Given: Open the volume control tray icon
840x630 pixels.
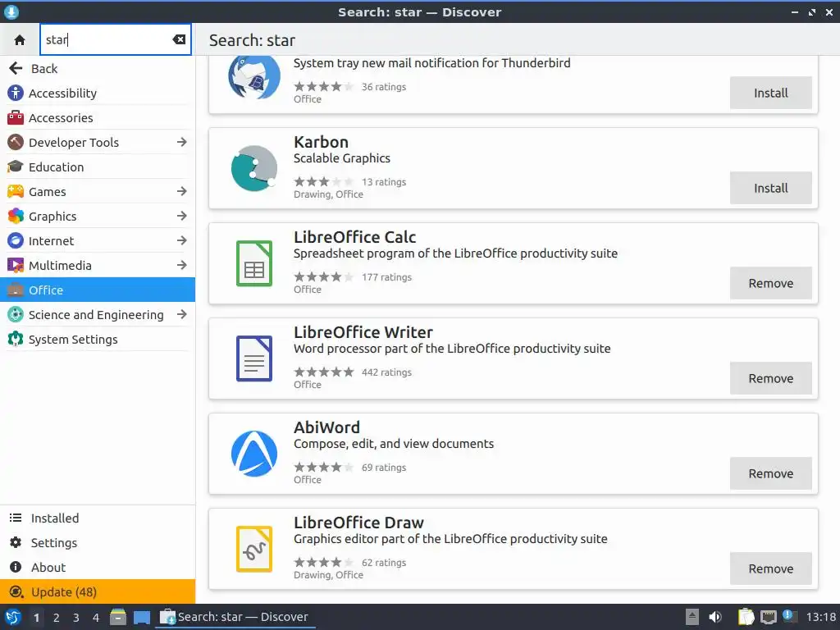Looking at the screenshot, I should click(x=715, y=617).
